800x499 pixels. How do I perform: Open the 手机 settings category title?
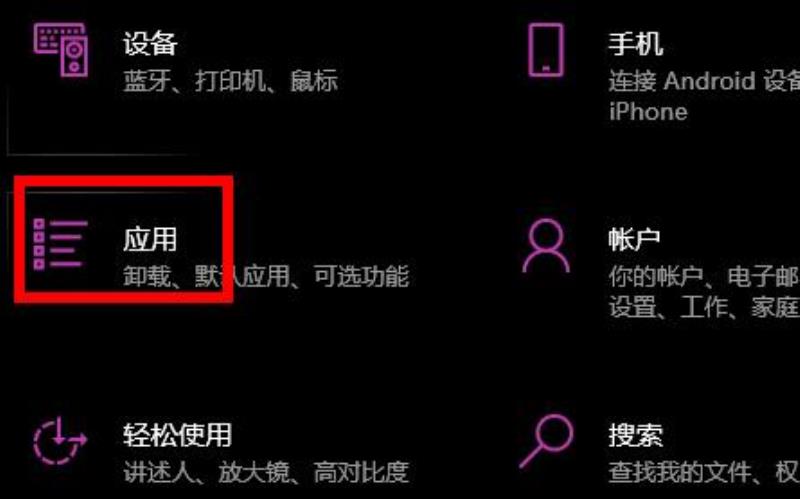tap(635, 43)
